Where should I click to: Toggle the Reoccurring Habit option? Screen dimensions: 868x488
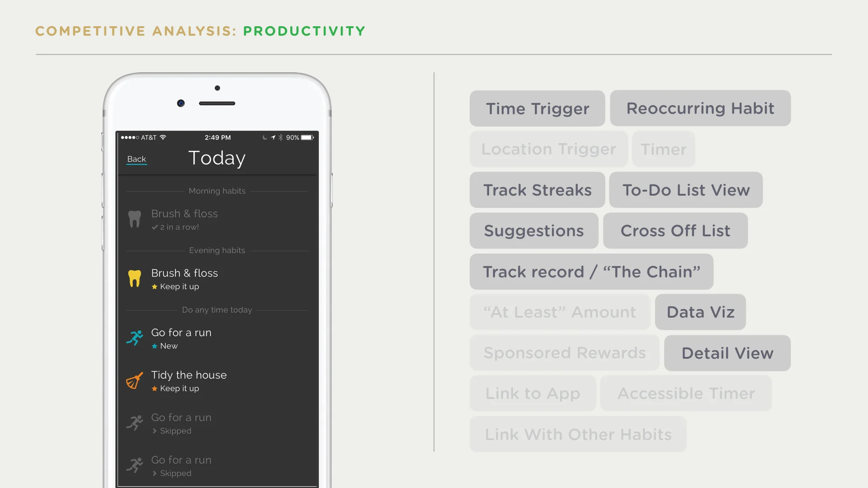pyautogui.click(x=700, y=108)
